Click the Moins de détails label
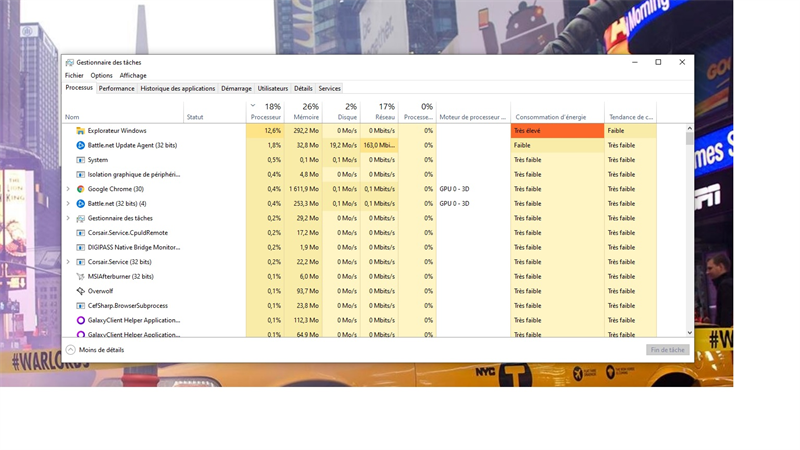The image size is (800, 450). (x=102, y=350)
